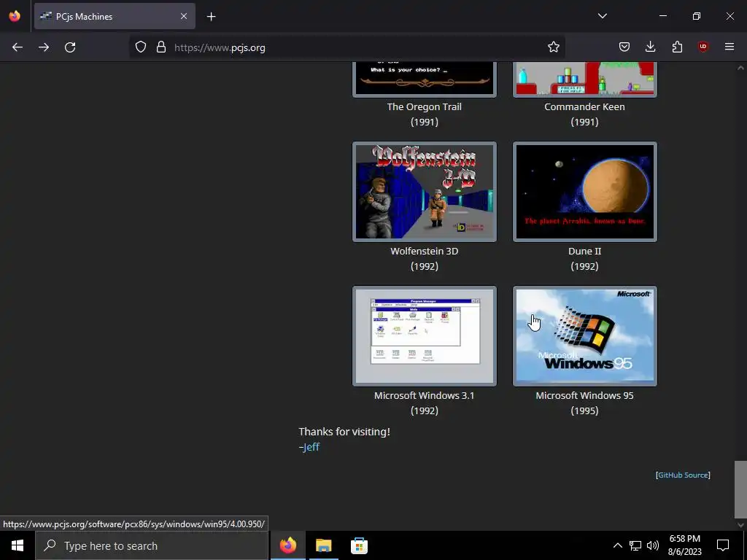Screen dimensions: 747x560
Task: Click 'Microsoft Windows 95' caption text
Action: click(584, 395)
